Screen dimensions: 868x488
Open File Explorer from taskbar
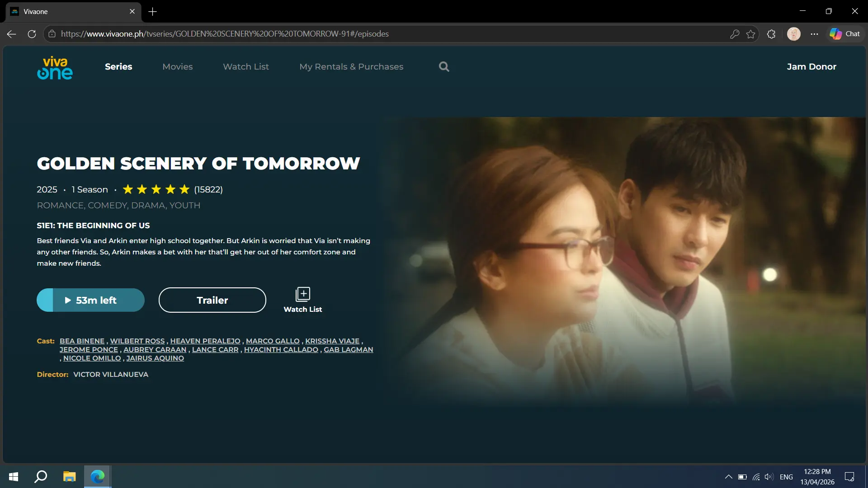coord(69,476)
